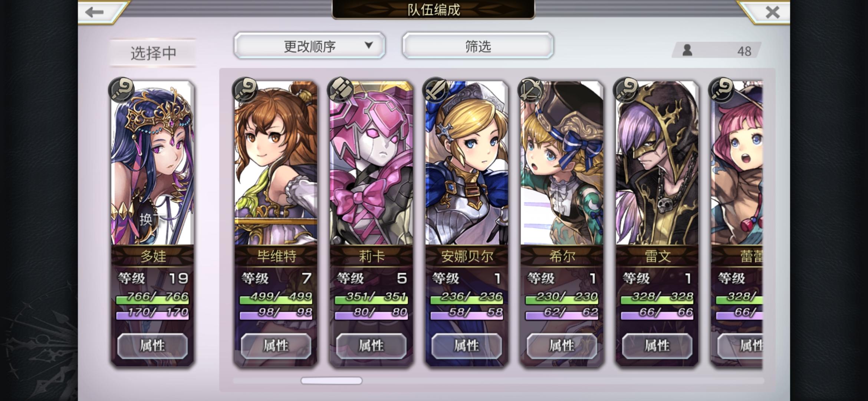868x401 pixels.
Task: Click the 更改顺序 dropdown arrow
Action: click(x=369, y=45)
